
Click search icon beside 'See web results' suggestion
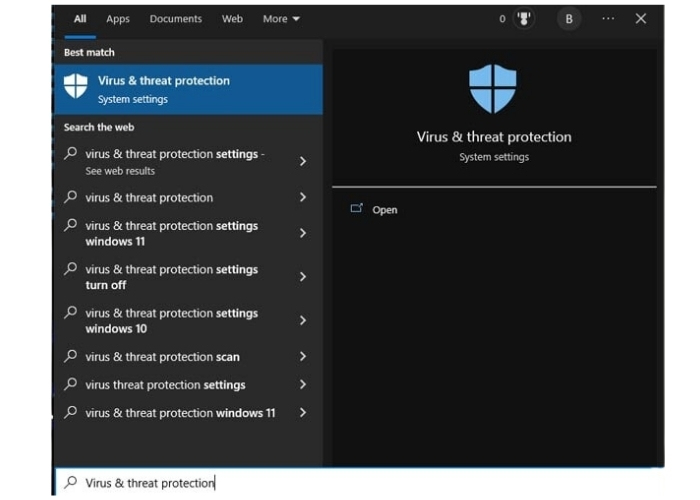[71, 153]
